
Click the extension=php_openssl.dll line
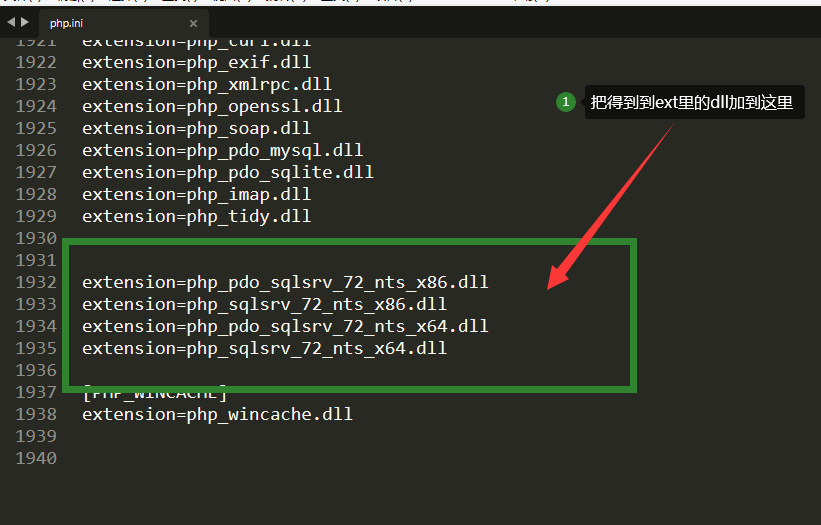(x=212, y=106)
